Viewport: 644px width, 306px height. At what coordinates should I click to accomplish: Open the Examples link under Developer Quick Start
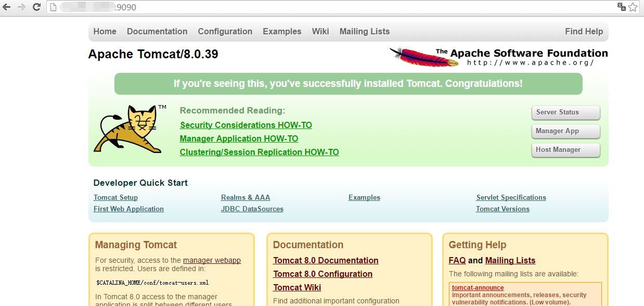pos(364,197)
